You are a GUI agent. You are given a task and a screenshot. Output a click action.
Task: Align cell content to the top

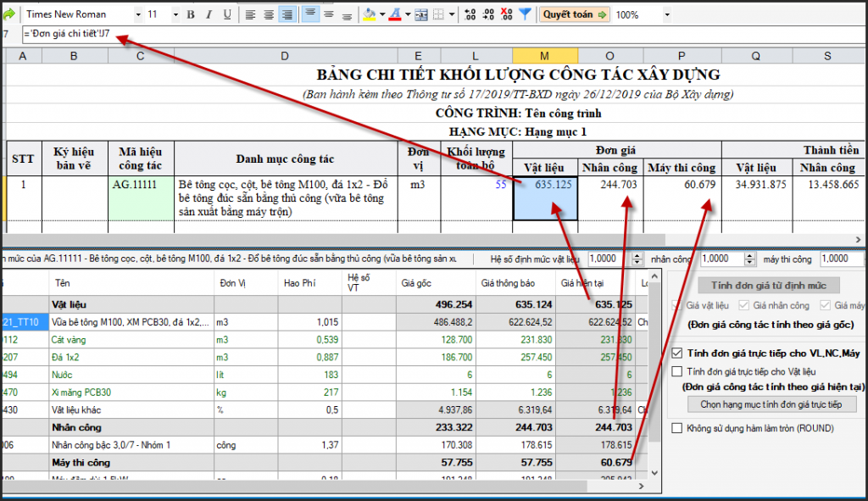[310, 14]
